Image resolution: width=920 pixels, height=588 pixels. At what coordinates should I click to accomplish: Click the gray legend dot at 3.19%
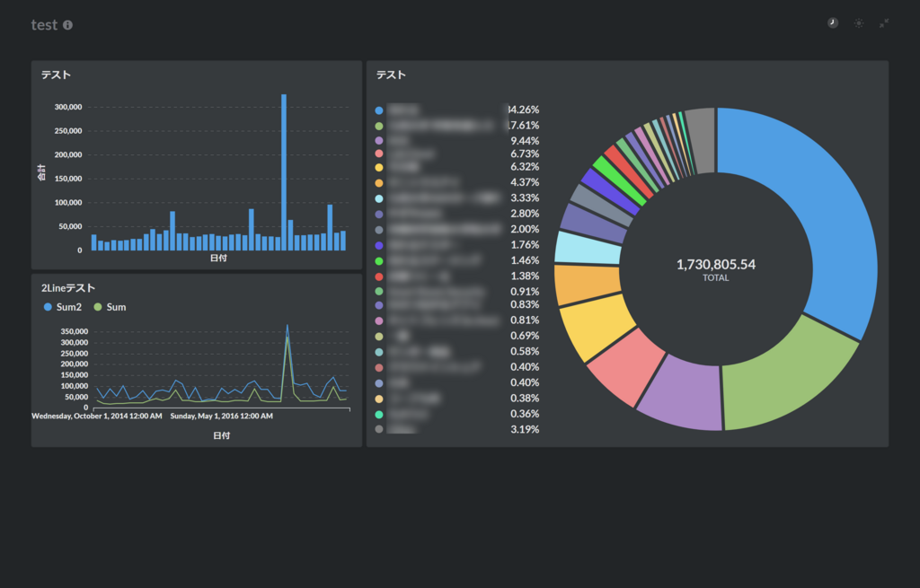point(379,429)
